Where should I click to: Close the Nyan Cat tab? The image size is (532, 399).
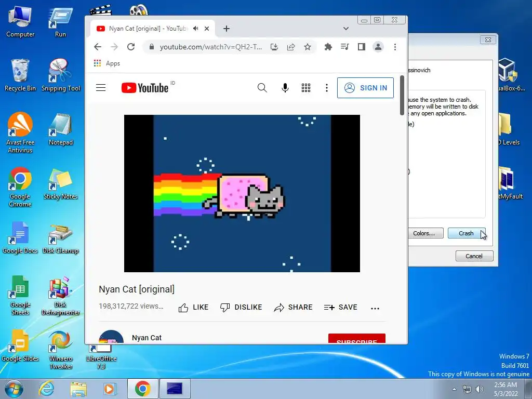(x=207, y=29)
